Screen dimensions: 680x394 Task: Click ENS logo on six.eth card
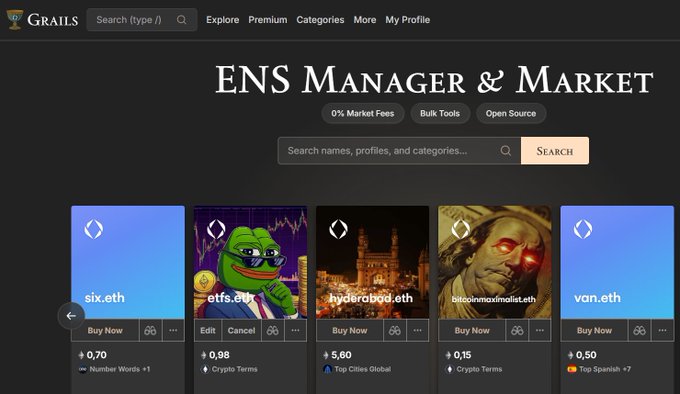click(x=94, y=229)
